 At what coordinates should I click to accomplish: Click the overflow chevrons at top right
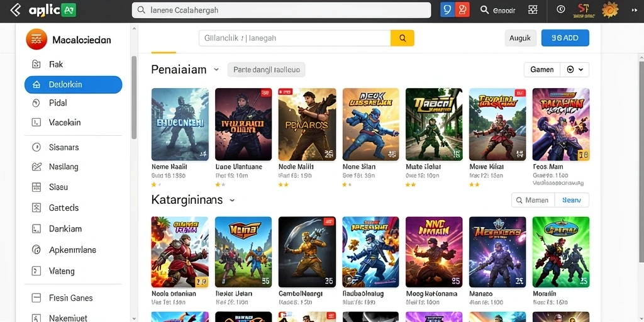click(x=635, y=10)
